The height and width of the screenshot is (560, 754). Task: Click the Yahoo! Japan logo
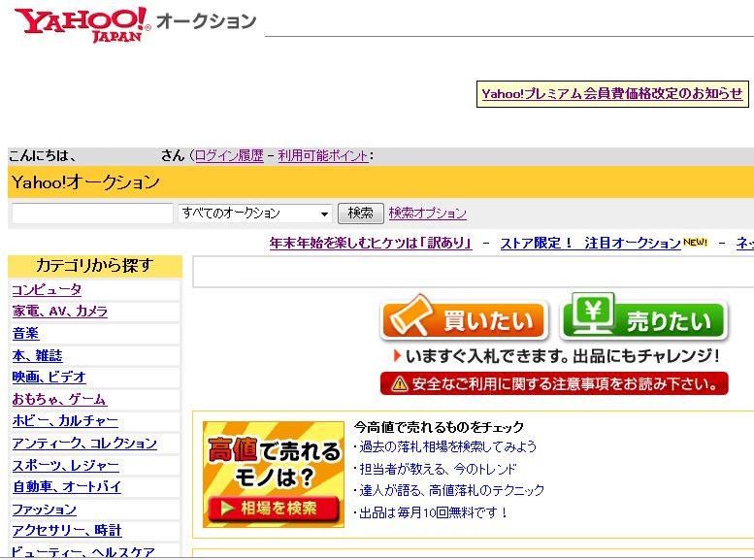pos(82,24)
